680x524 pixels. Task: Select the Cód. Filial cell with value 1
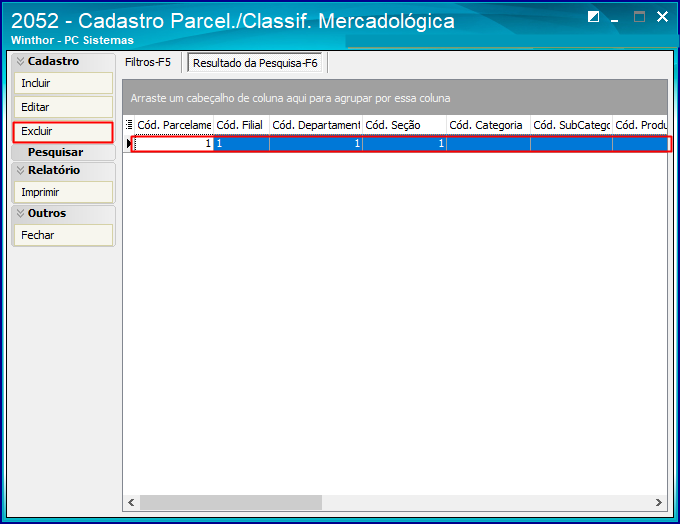(x=241, y=144)
